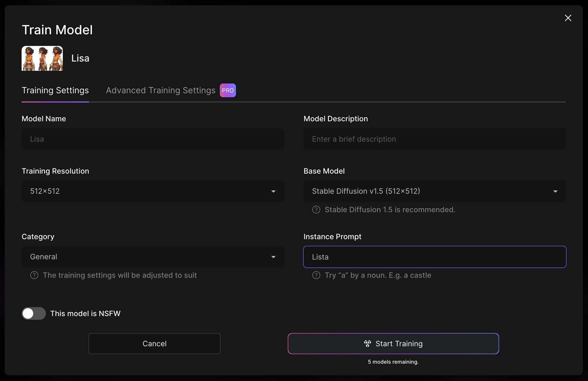
Task: Expand the Base Model dropdown
Action: [435, 191]
